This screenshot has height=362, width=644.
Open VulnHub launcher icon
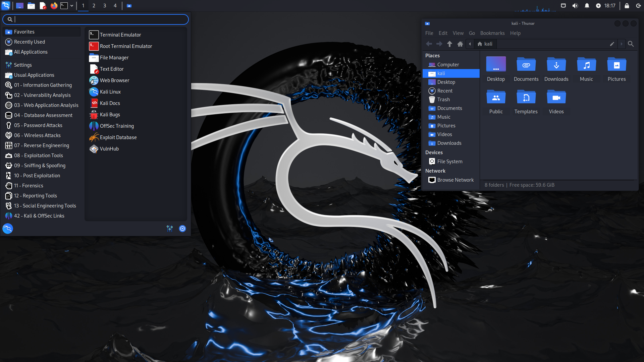(x=94, y=149)
